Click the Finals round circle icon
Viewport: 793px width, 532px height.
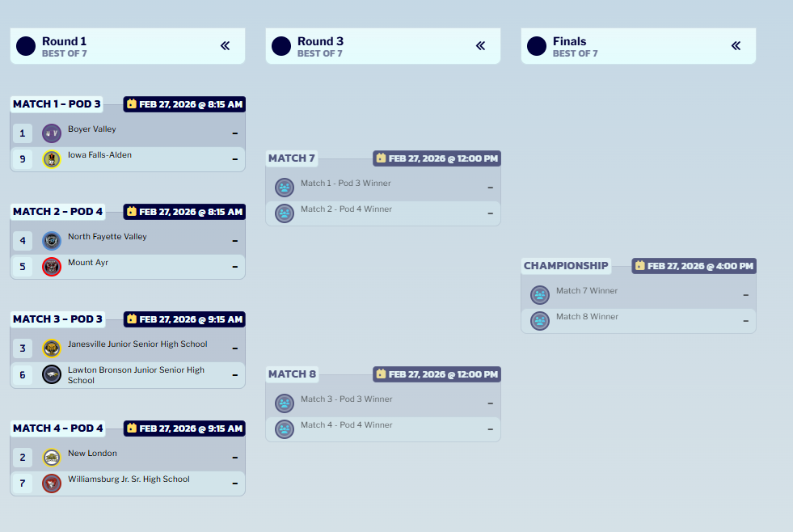click(x=536, y=46)
